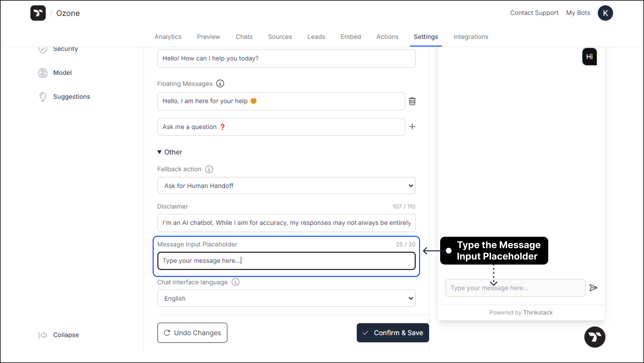This screenshot has width=644, height=363.
Task: Switch to the Analytics tab
Action: pyautogui.click(x=168, y=37)
